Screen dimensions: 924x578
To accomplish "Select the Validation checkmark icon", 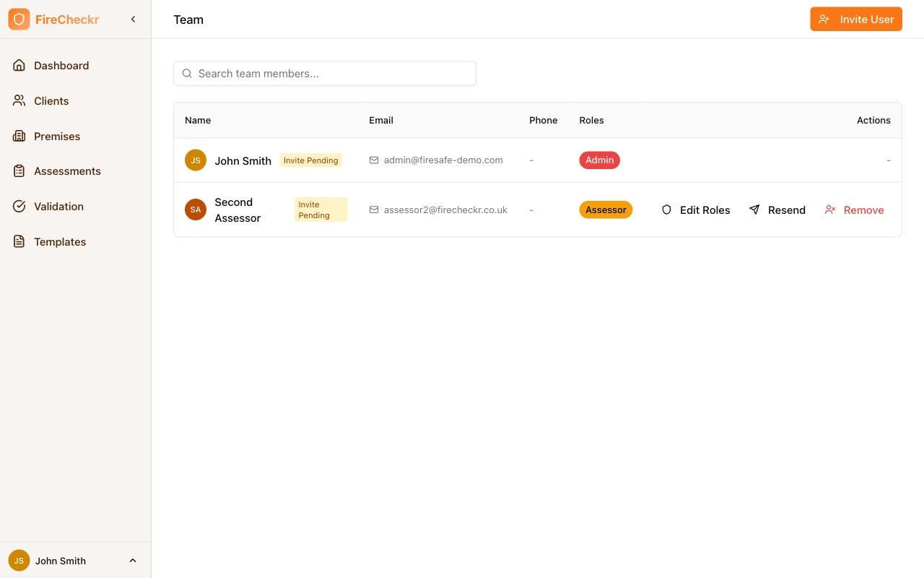I will [x=19, y=206].
